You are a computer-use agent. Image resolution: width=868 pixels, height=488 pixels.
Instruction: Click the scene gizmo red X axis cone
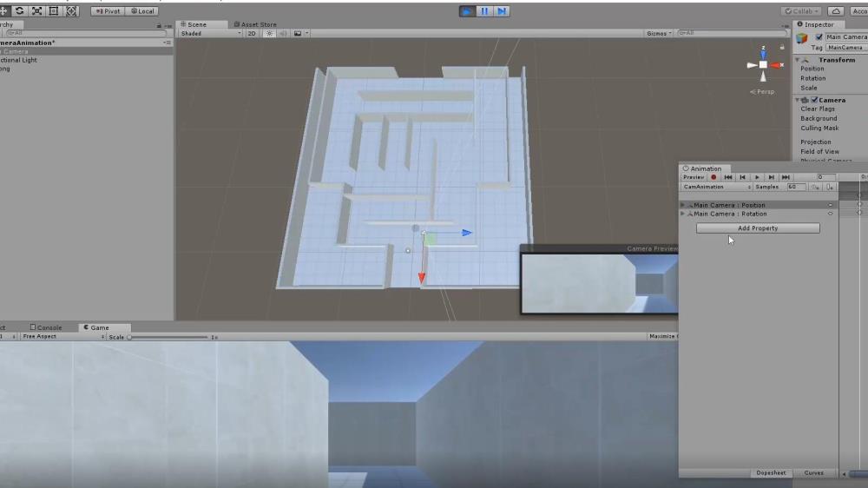tap(775, 65)
